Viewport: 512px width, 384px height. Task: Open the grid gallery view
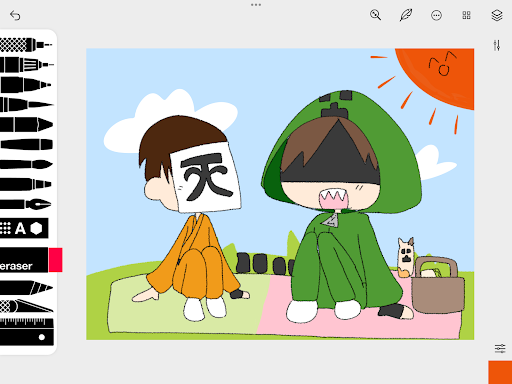click(466, 15)
